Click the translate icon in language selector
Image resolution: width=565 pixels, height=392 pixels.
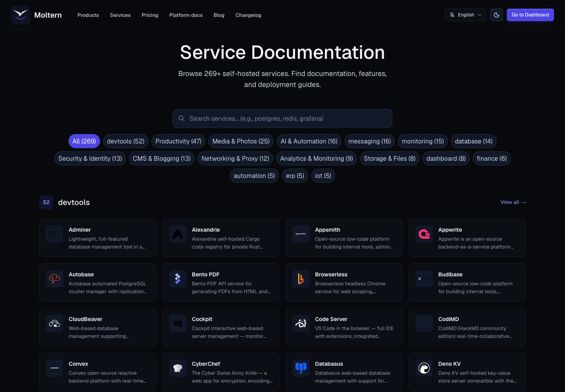[x=452, y=15]
